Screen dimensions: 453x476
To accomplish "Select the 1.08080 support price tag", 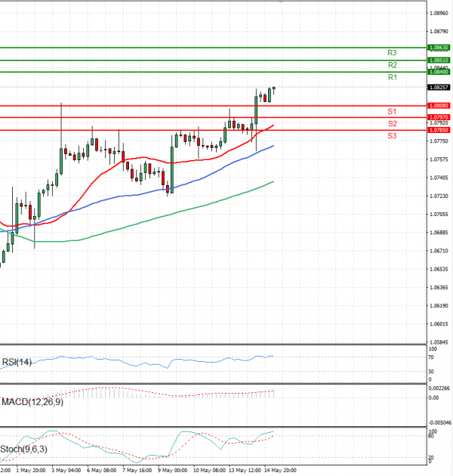I will pyautogui.click(x=439, y=105).
